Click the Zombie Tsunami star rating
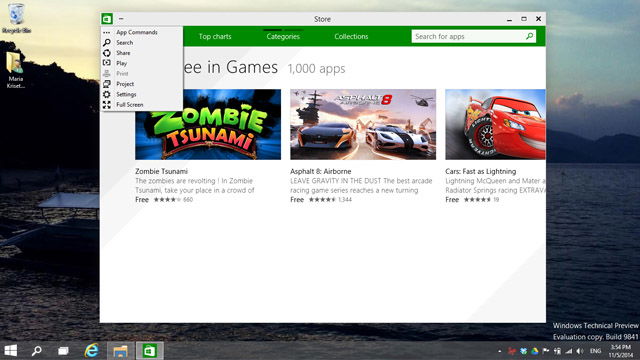This screenshot has height=360, width=640. pos(167,200)
